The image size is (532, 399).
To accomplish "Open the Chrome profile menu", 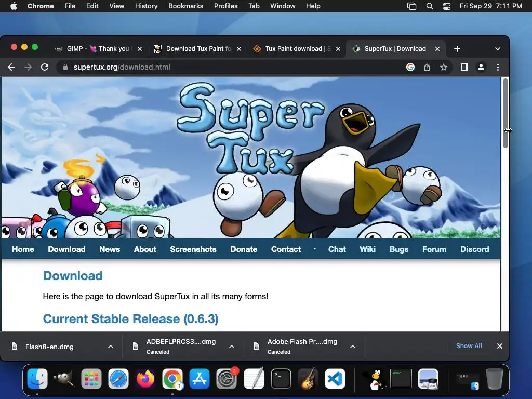I will click(481, 67).
